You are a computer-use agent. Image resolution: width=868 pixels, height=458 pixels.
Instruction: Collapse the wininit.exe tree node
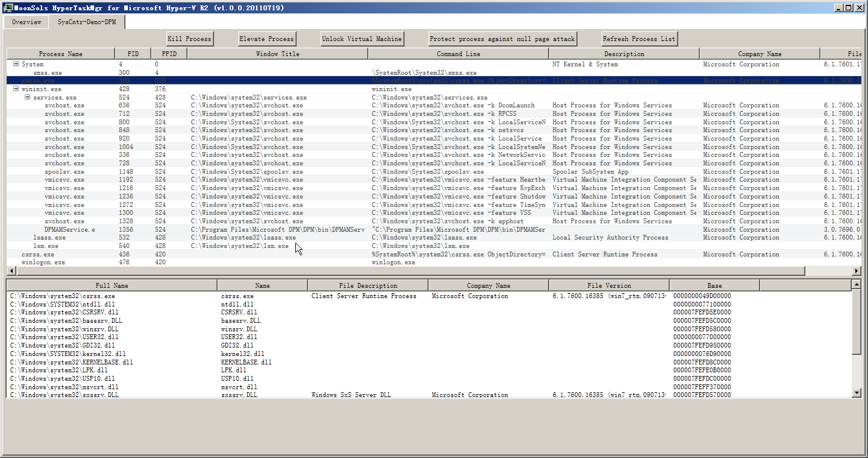pyautogui.click(x=16, y=89)
